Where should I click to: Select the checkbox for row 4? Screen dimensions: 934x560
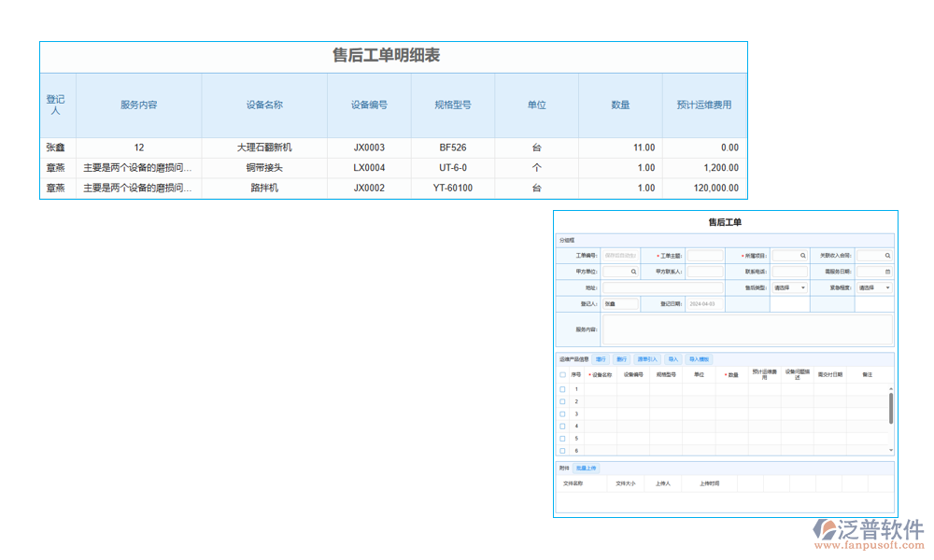pyautogui.click(x=562, y=427)
